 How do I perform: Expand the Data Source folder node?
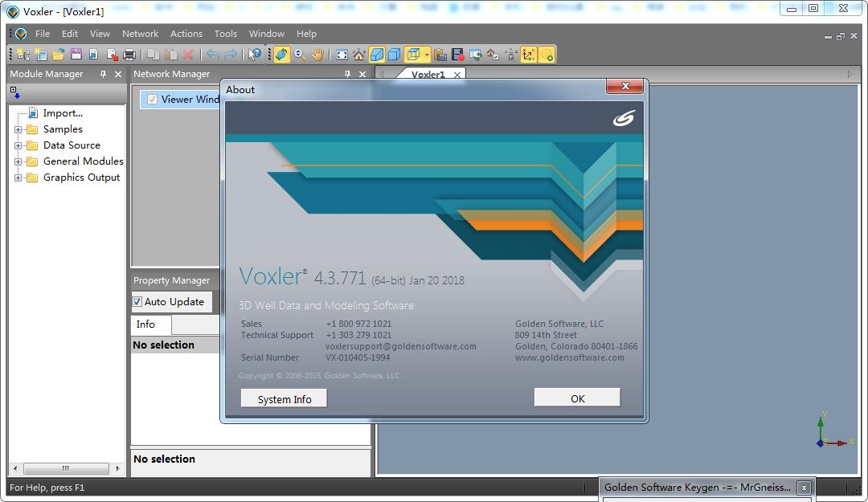[x=18, y=145]
